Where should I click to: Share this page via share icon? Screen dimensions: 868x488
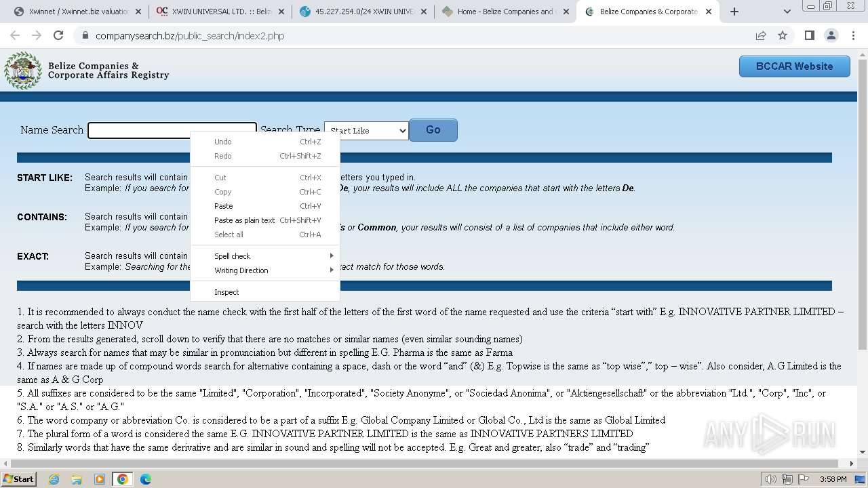(761, 36)
